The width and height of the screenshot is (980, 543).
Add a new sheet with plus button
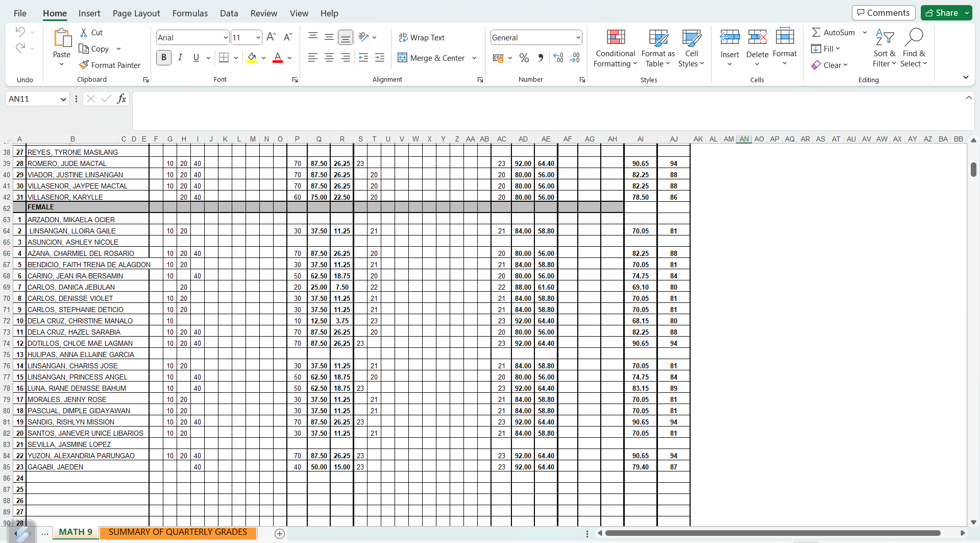(280, 533)
